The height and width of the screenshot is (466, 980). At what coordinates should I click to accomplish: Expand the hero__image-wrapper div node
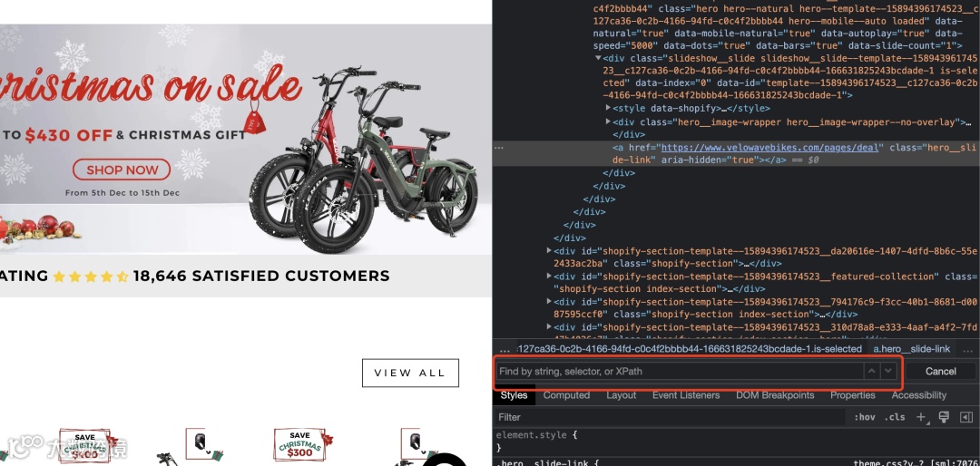coord(608,121)
